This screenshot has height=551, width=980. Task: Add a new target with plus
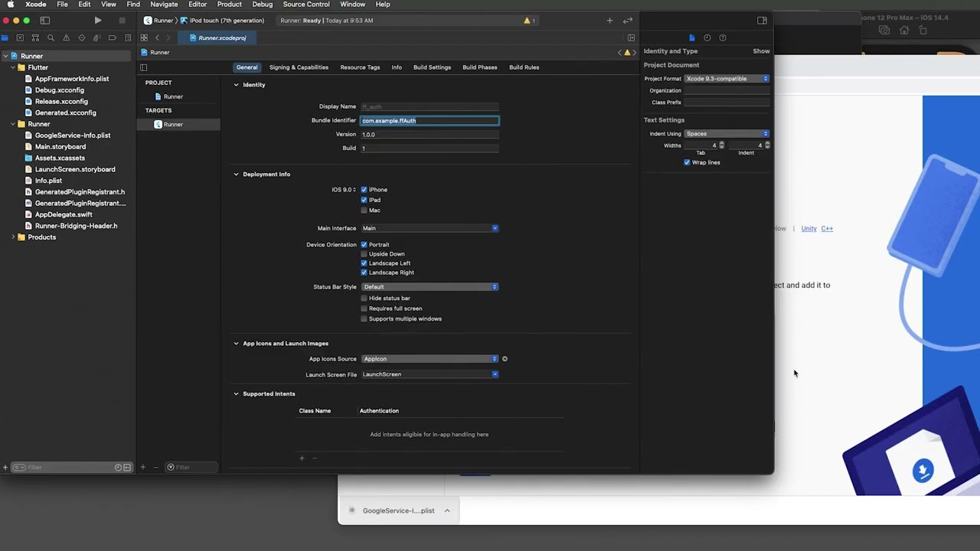coord(142,467)
